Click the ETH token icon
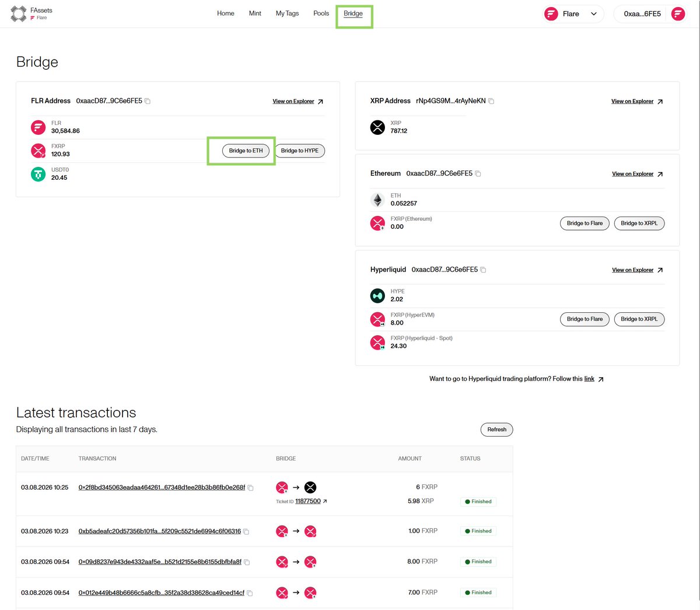 [x=378, y=200]
